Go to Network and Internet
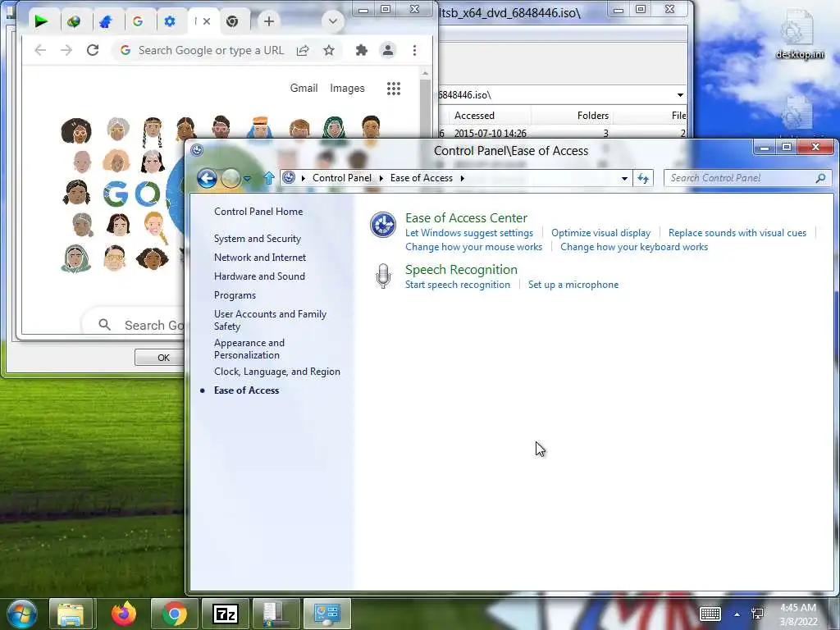 coord(260,257)
